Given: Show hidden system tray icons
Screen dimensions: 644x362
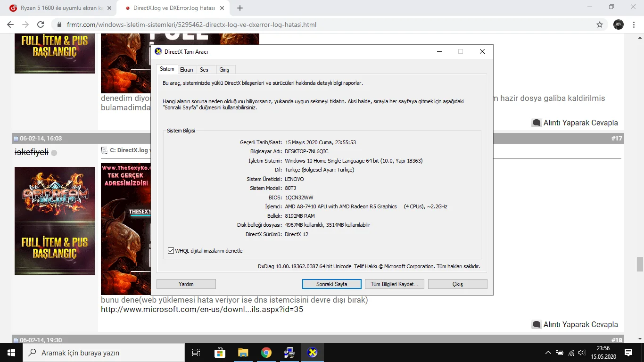Looking at the screenshot, I should pyautogui.click(x=548, y=353).
